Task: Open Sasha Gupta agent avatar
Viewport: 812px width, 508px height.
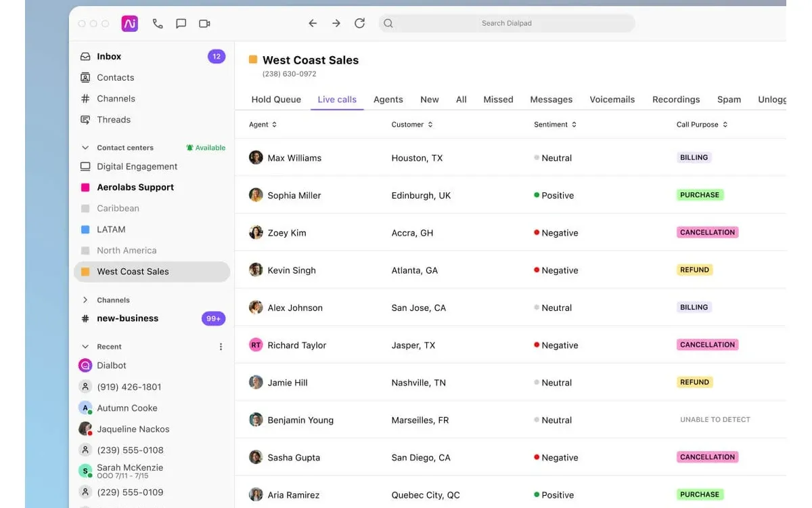Action: click(256, 457)
